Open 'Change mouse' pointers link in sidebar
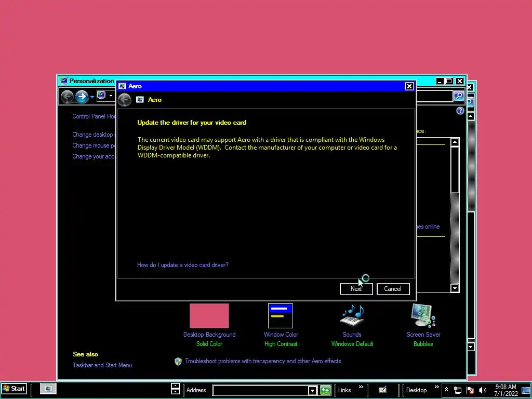This screenshot has height=399, width=532. click(94, 145)
